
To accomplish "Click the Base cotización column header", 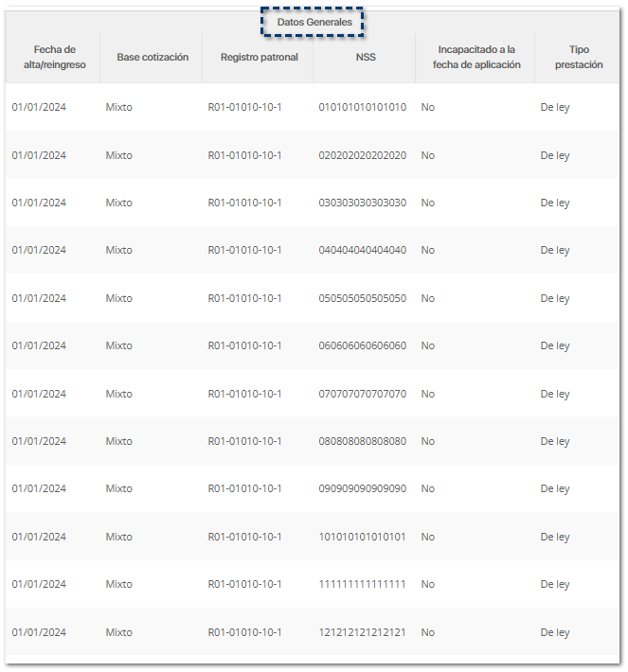I will point(153,57).
